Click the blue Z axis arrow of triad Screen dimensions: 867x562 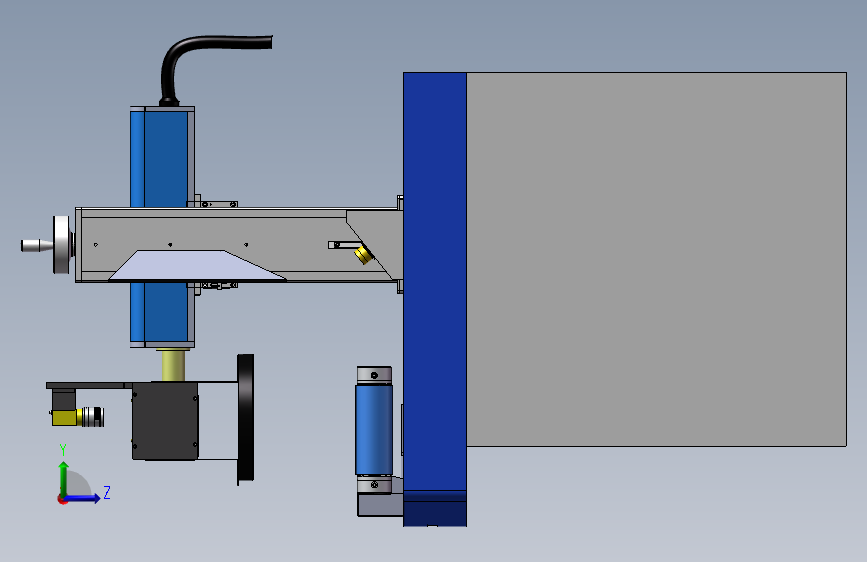point(83,498)
